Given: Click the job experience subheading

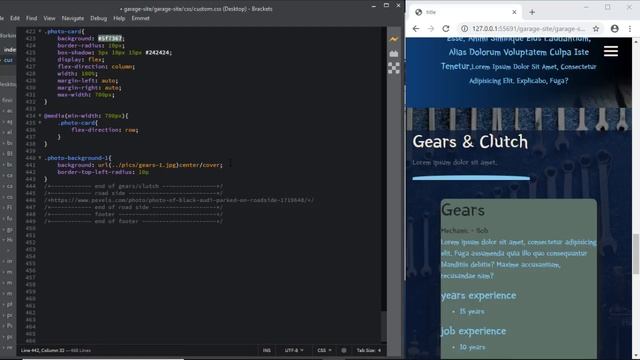Looking at the screenshot, I should click(x=473, y=331).
